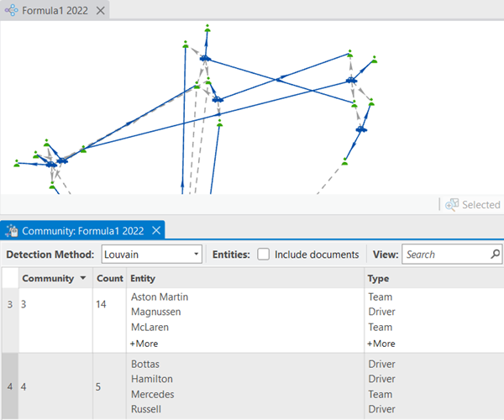The height and width of the screenshot is (420, 504).
Task: Click the Aston Martin entity entry
Action: tap(160, 297)
